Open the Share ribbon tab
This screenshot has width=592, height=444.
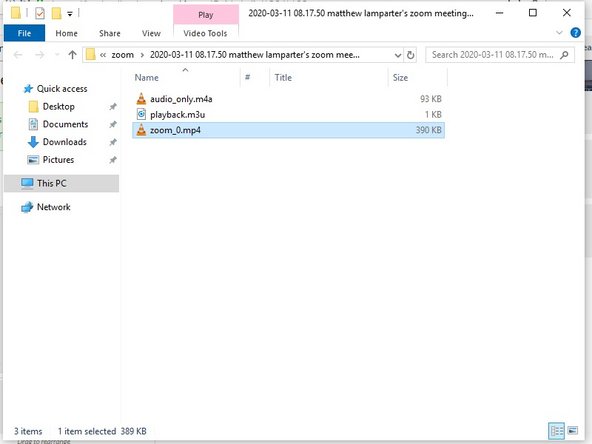tap(109, 33)
